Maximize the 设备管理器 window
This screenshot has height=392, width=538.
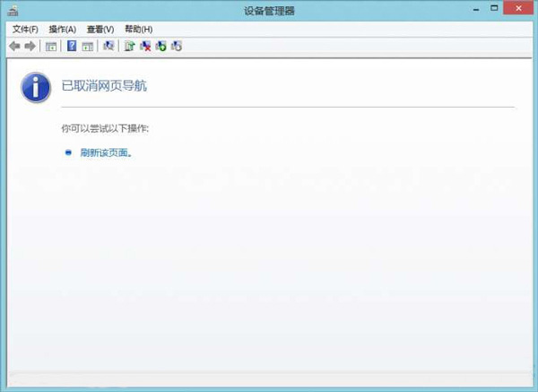(x=494, y=8)
